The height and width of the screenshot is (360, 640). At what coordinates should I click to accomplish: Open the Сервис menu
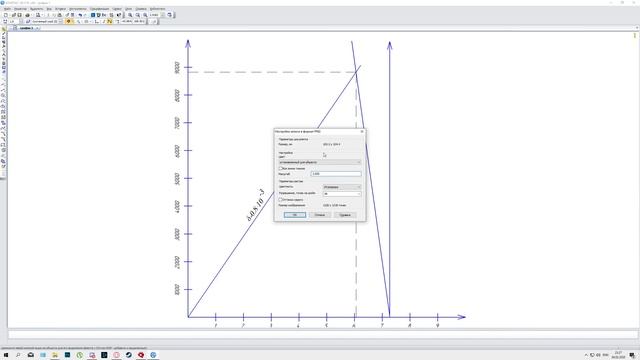click(x=117, y=9)
